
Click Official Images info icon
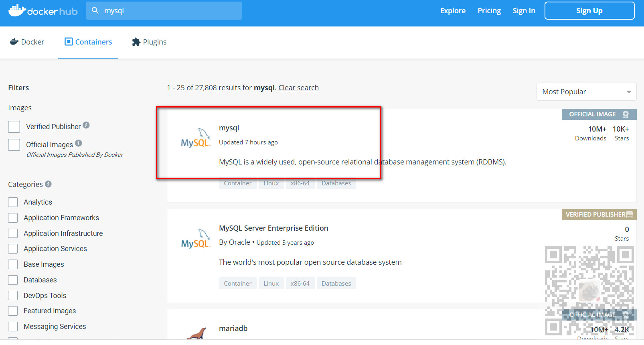[79, 143]
